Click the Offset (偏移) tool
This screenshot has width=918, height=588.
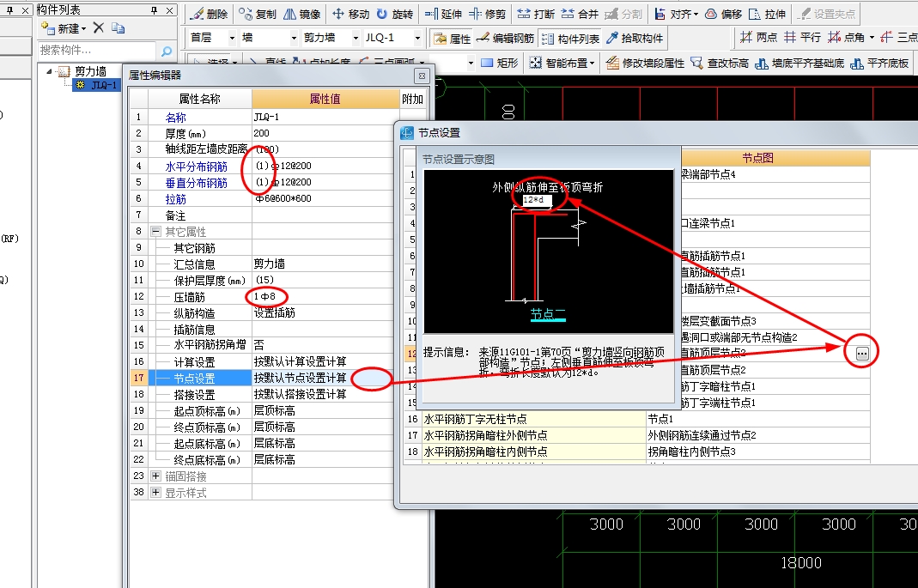tap(723, 14)
